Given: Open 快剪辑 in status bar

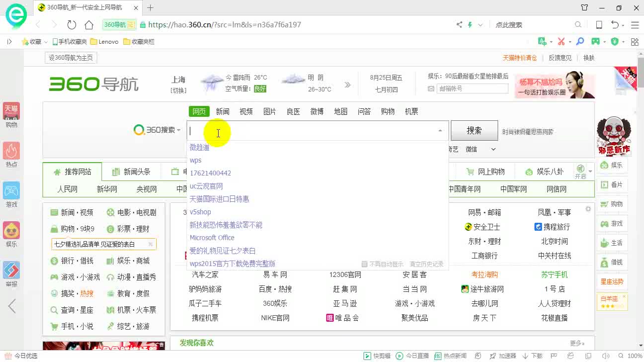Looking at the screenshot, I should [377, 356].
